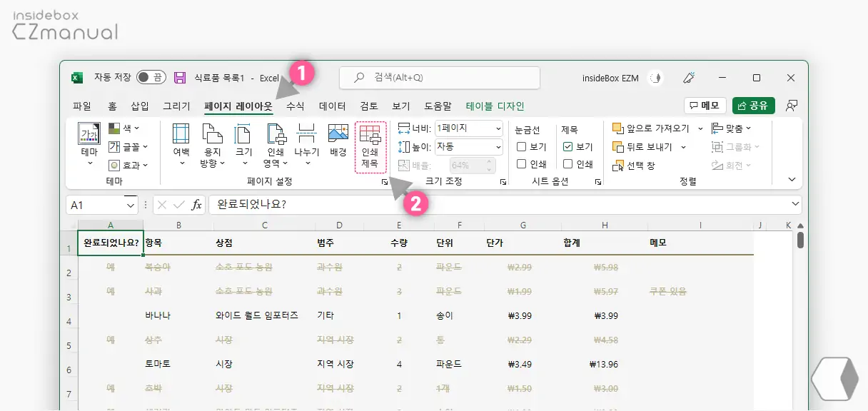
Task: Click the green 공유 (Share) button
Action: click(754, 105)
